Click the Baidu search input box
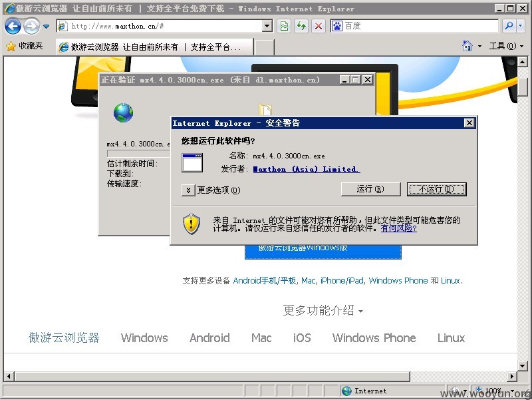Screen dimensions: 532x400 (x=421, y=26)
